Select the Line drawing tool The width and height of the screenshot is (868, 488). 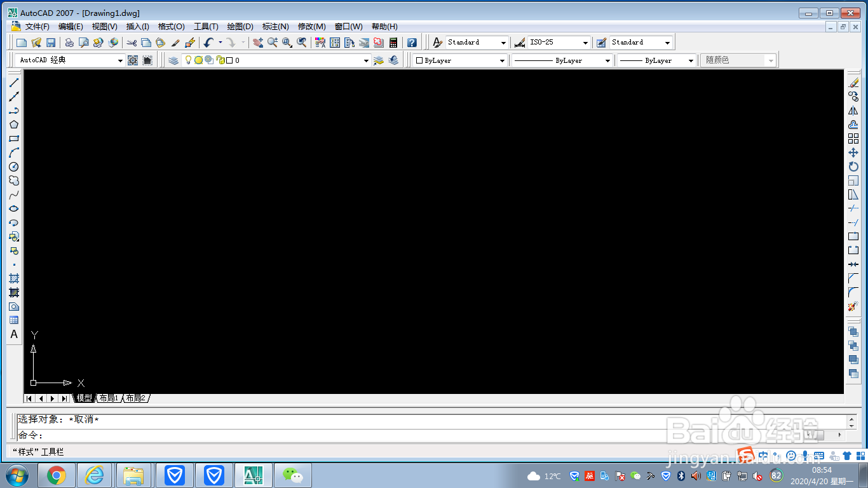tap(14, 83)
